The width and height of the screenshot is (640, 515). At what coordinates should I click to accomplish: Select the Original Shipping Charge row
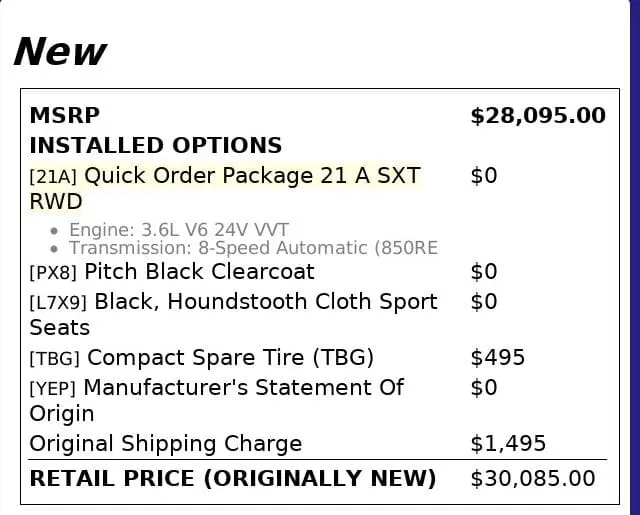coord(165,443)
